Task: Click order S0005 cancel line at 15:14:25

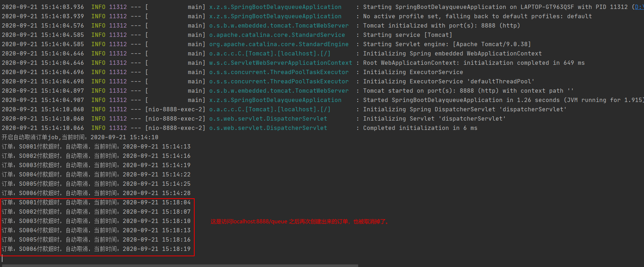Action: tap(96, 184)
